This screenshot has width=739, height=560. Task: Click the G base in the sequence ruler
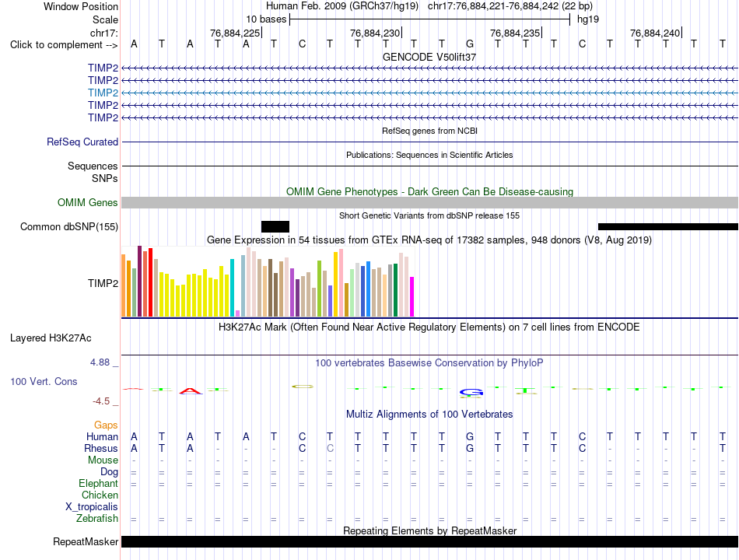(x=470, y=44)
